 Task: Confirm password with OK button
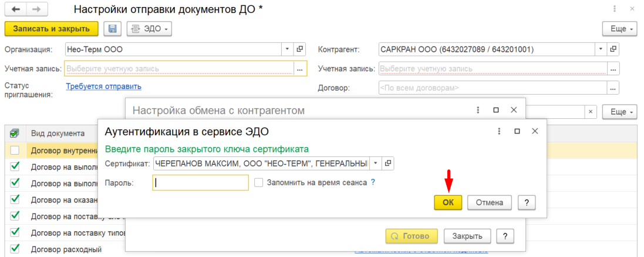coord(448,202)
